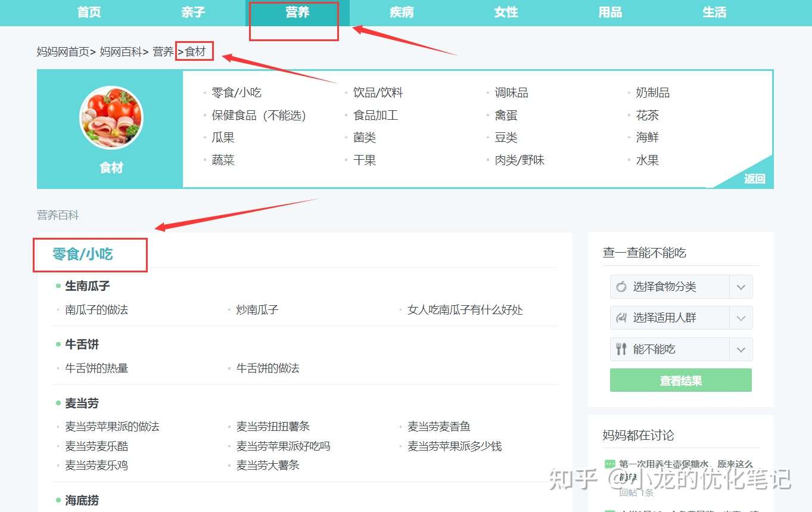Open the 保健食品（不能选）category

click(x=259, y=115)
